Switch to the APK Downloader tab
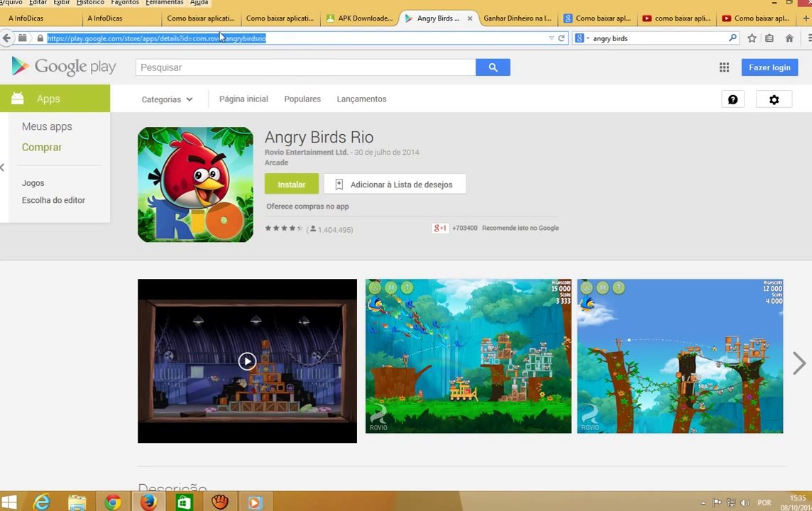 (360, 18)
